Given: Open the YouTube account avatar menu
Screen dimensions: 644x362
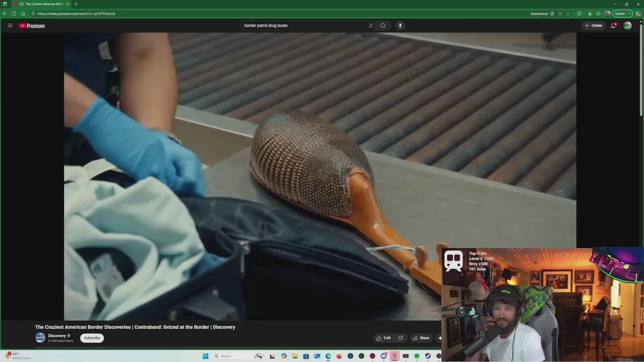Looking at the screenshot, I should pyautogui.click(x=627, y=26).
